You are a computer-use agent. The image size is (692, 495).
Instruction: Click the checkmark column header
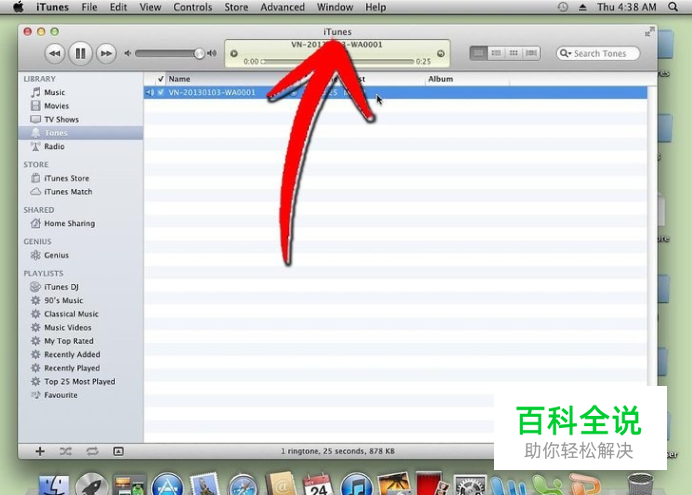[x=161, y=79]
